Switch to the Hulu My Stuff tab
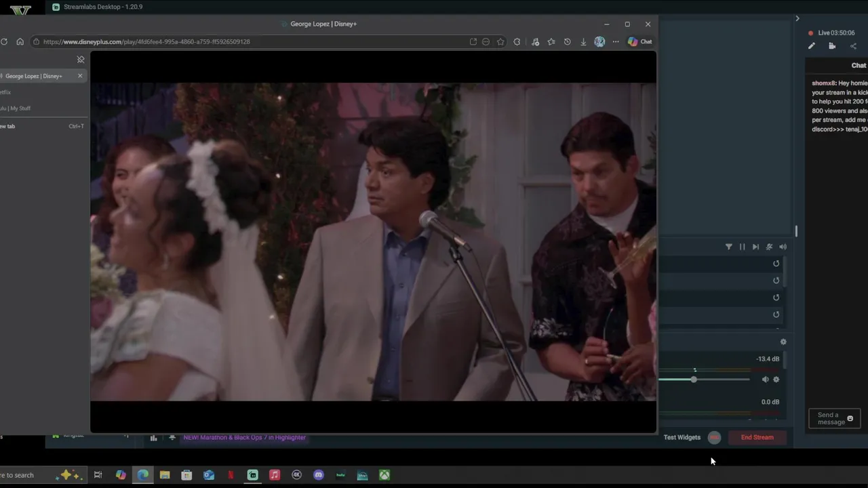This screenshot has height=488, width=868. pos(15,108)
